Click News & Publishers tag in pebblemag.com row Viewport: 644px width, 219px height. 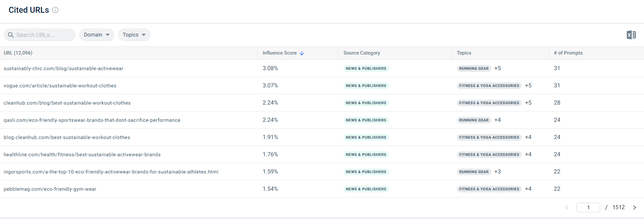click(366, 189)
